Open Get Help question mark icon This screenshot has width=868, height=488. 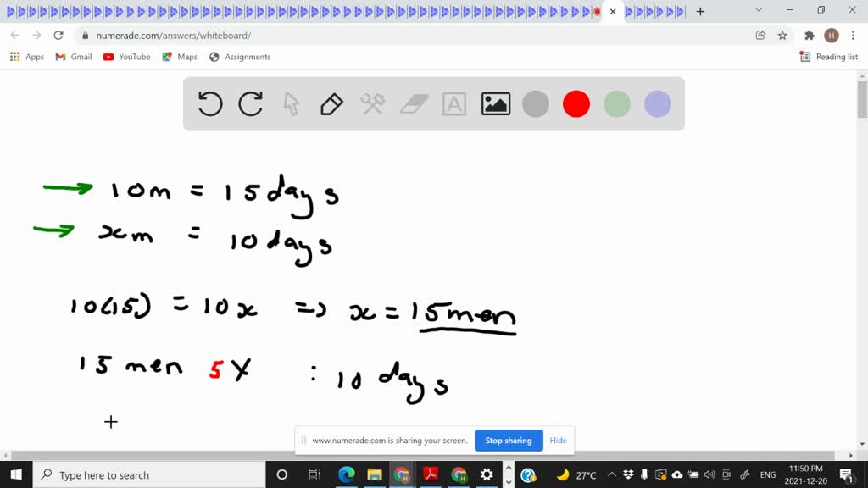528,474
